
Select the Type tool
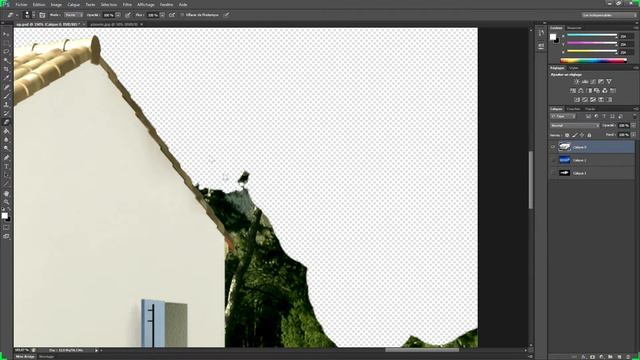[x=6, y=167]
